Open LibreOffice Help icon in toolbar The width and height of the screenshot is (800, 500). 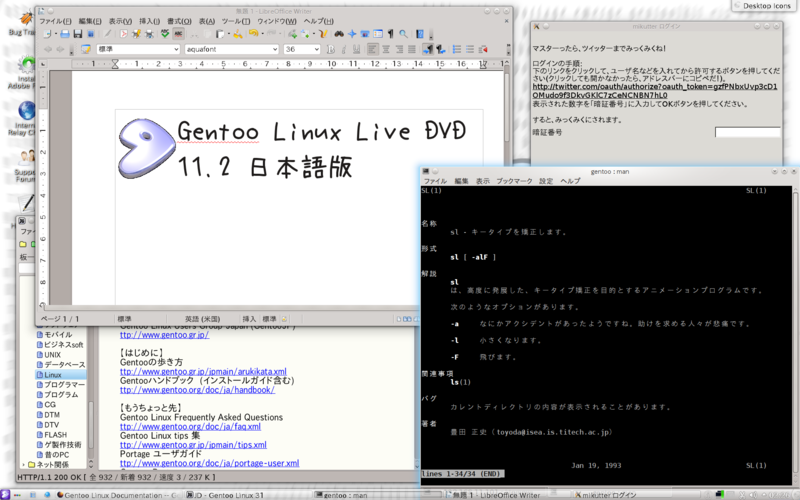420,34
